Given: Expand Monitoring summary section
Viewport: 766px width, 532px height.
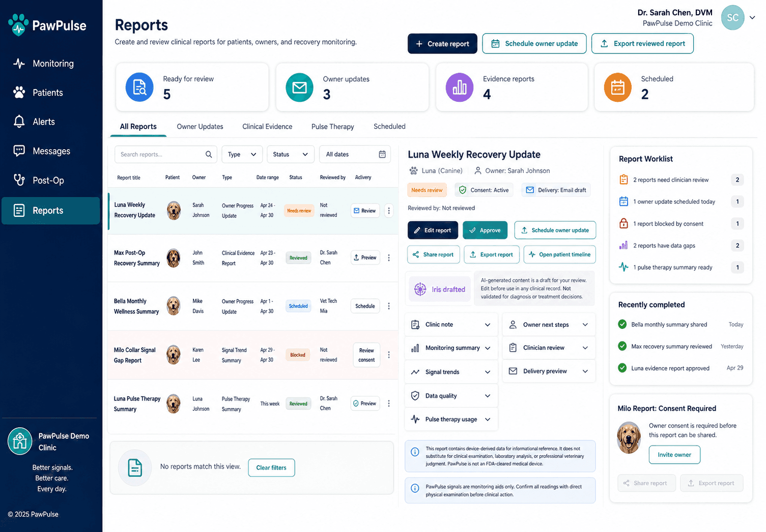Looking at the screenshot, I should click(x=451, y=348).
